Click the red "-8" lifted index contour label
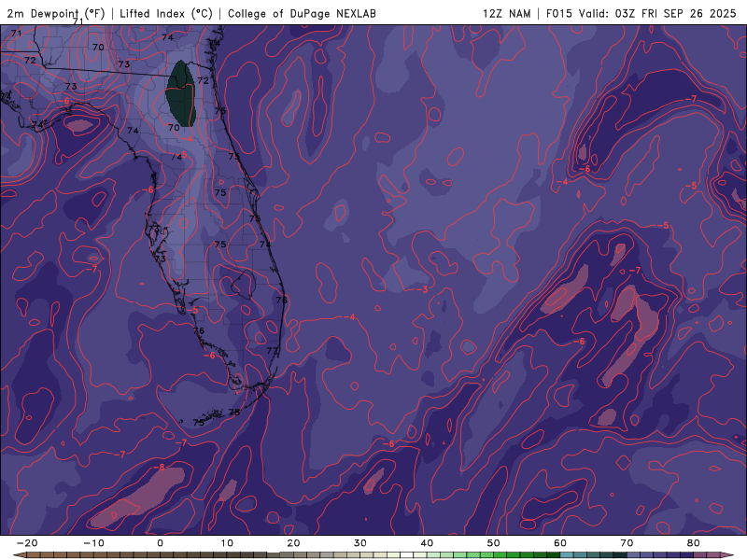Viewport: 747px width, 560px height. point(159,468)
